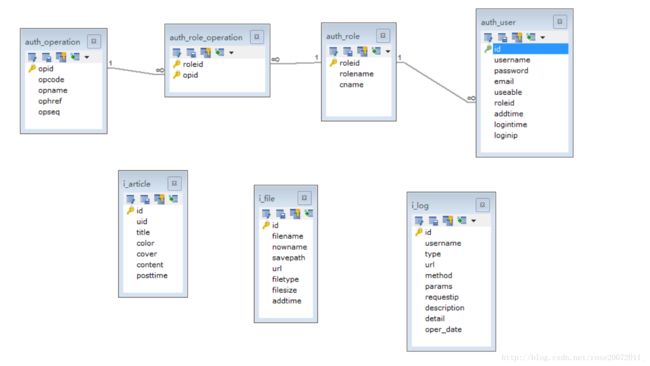This screenshot has width=650, height=366.
Task: Select the auth_role_operation table title
Action: click(x=206, y=37)
